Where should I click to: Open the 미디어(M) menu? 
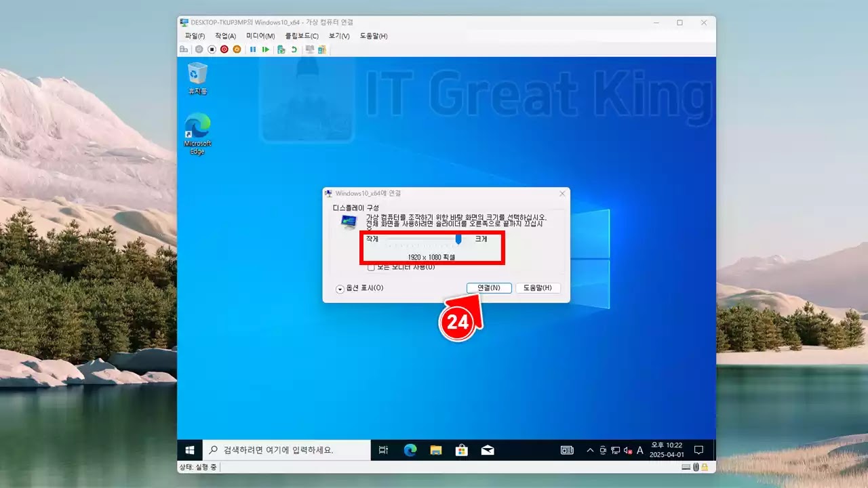pos(260,36)
